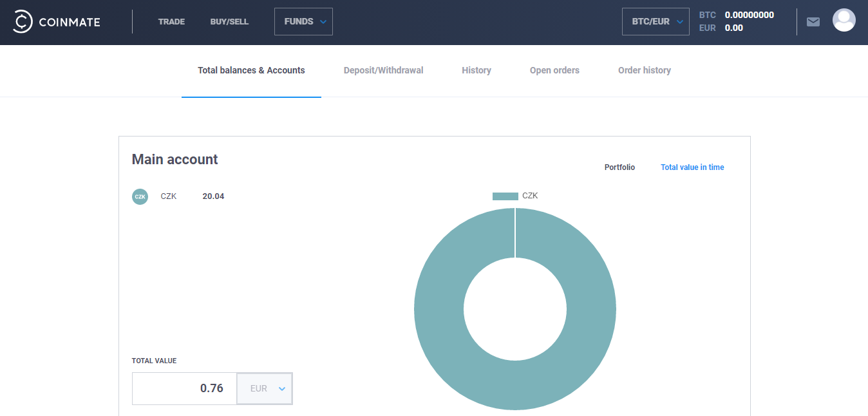This screenshot has height=416, width=868.
Task: Click the total value 0.76 field
Action: (185, 389)
